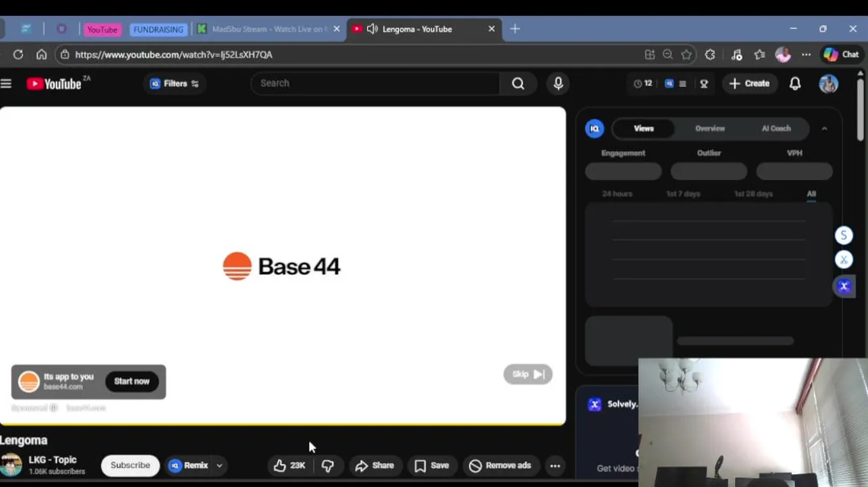Open the pink YouTube tab group

pyautogui.click(x=102, y=30)
